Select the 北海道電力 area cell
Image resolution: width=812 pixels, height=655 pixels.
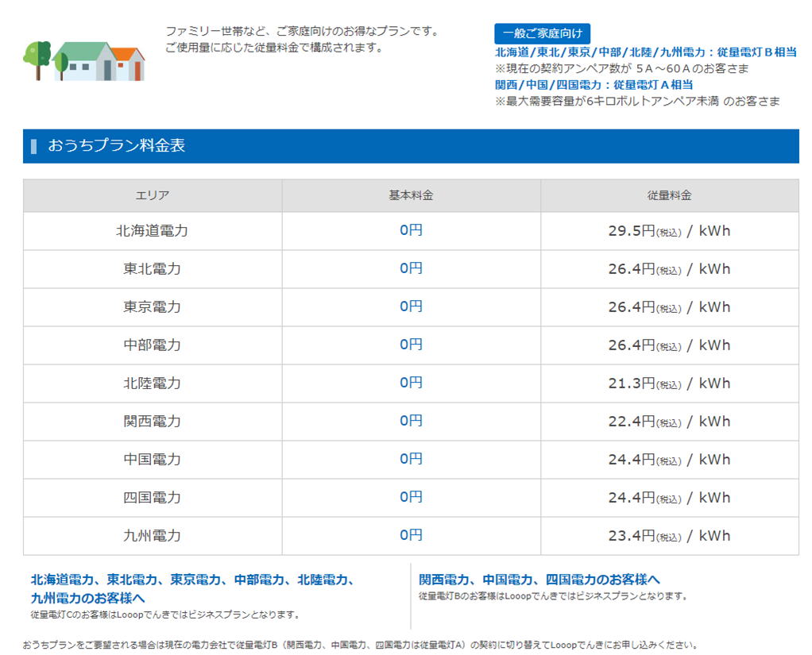pyautogui.click(x=153, y=231)
